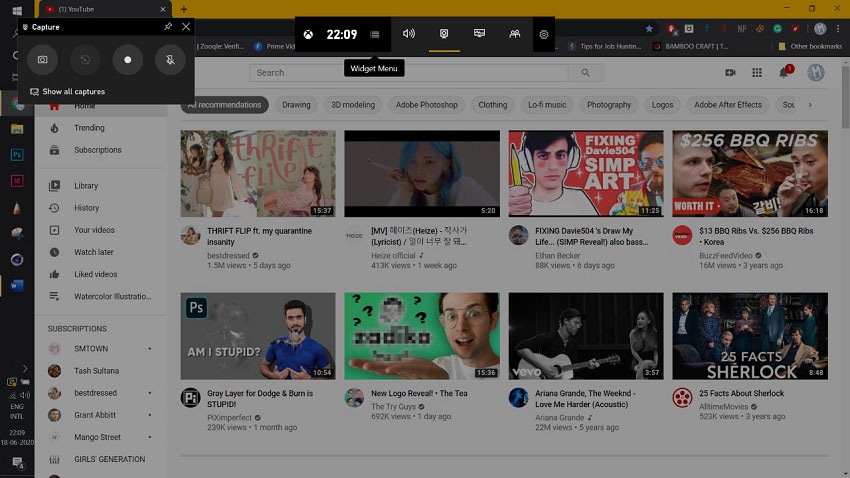Pin the Capture widget

coord(168,27)
